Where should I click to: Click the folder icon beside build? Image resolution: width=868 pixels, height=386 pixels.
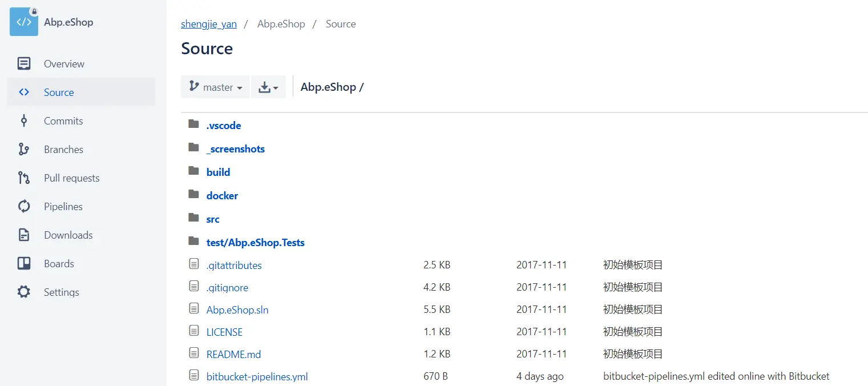click(x=194, y=171)
